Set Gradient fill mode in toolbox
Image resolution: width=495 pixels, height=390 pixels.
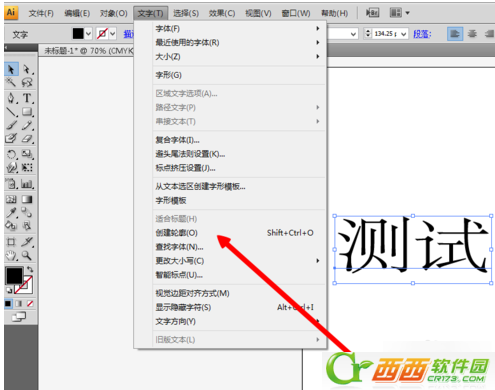(19, 303)
